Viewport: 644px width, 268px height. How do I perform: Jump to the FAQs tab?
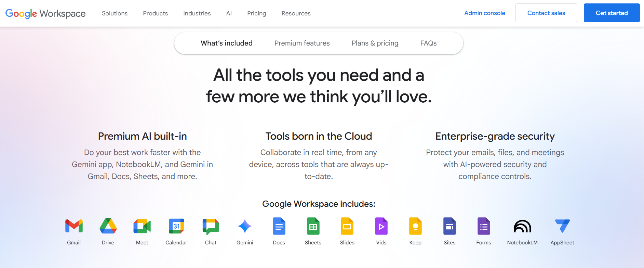[429, 43]
